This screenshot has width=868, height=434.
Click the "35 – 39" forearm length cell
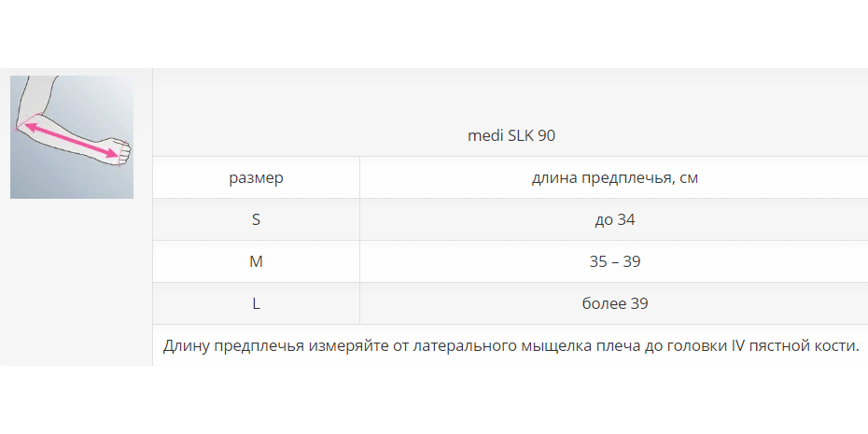click(x=614, y=261)
